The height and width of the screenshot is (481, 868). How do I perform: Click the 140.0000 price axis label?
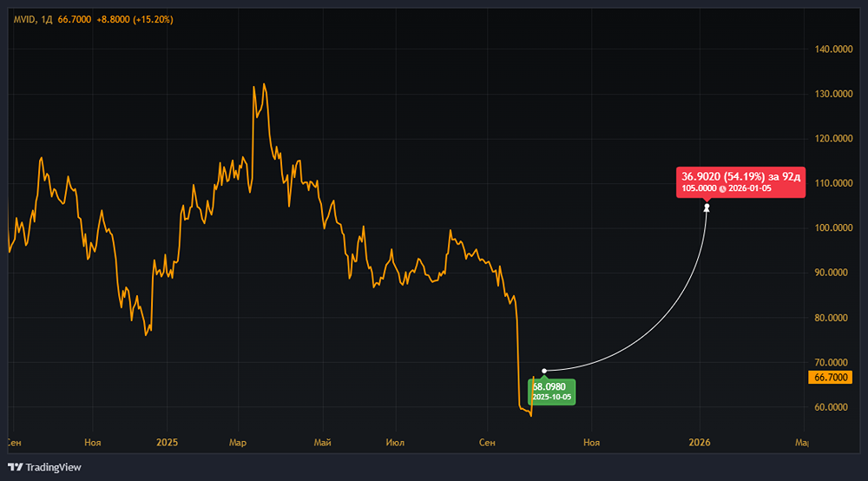[x=833, y=49]
